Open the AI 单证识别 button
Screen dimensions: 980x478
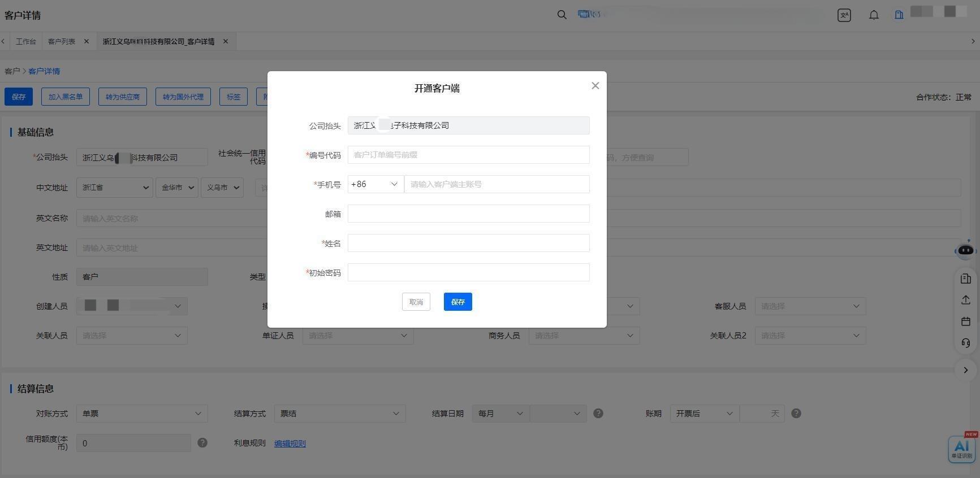[961, 449]
